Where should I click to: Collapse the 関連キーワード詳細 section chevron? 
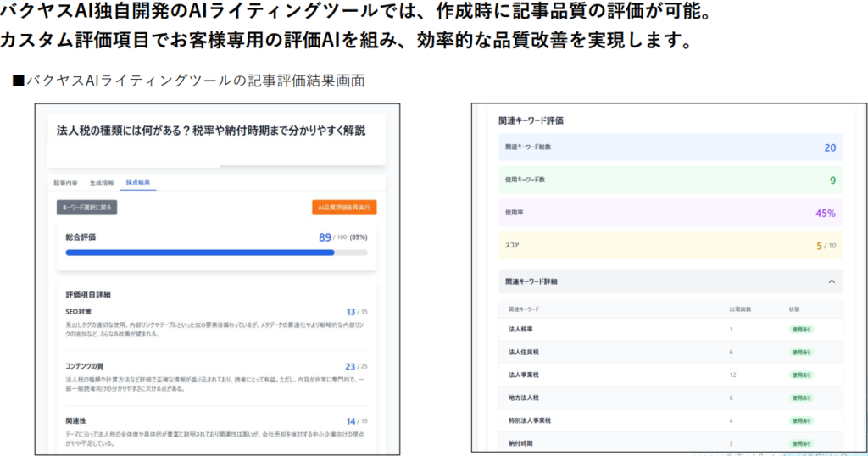point(831,281)
